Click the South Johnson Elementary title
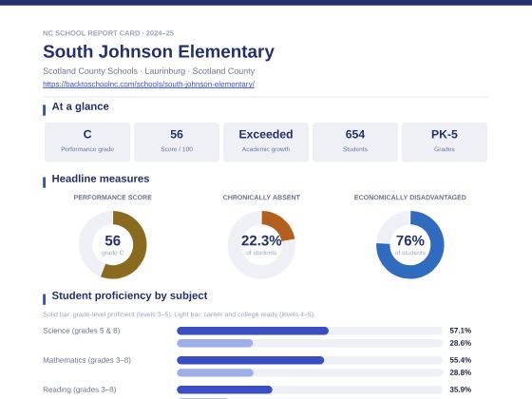This screenshot has width=532, height=399. [159, 51]
